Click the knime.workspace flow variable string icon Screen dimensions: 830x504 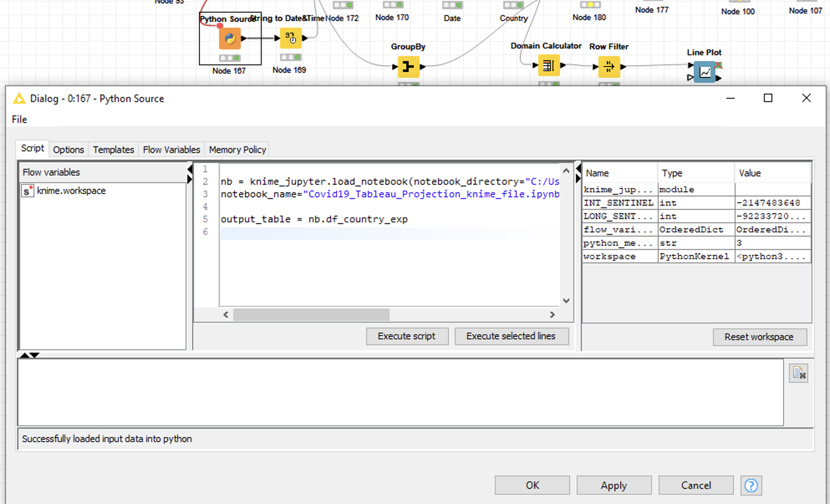tap(28, 191)
